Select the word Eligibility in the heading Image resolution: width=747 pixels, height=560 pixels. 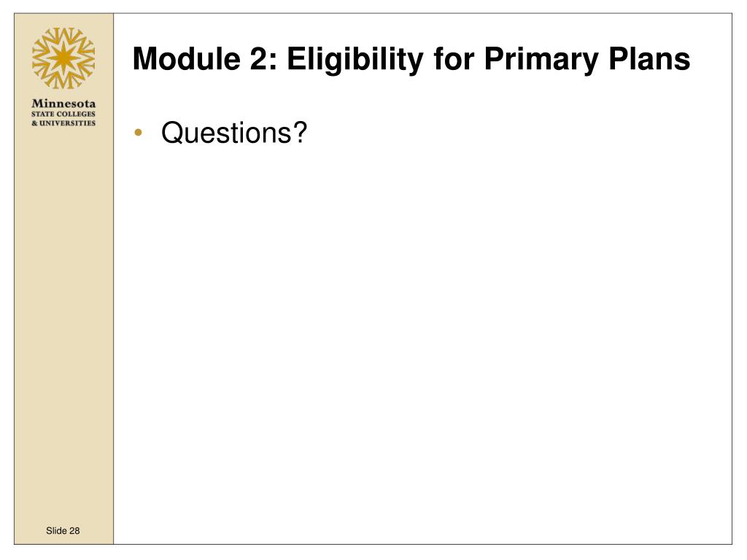(355, 60)
